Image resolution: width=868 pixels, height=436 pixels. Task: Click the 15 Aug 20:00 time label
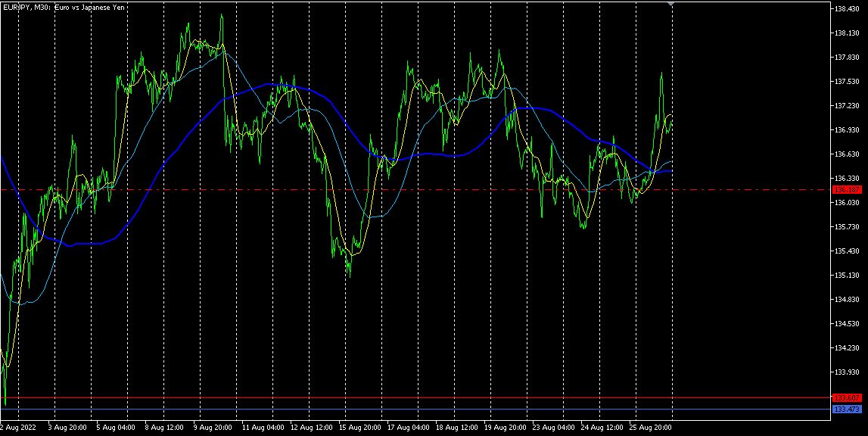pos(359,428)
